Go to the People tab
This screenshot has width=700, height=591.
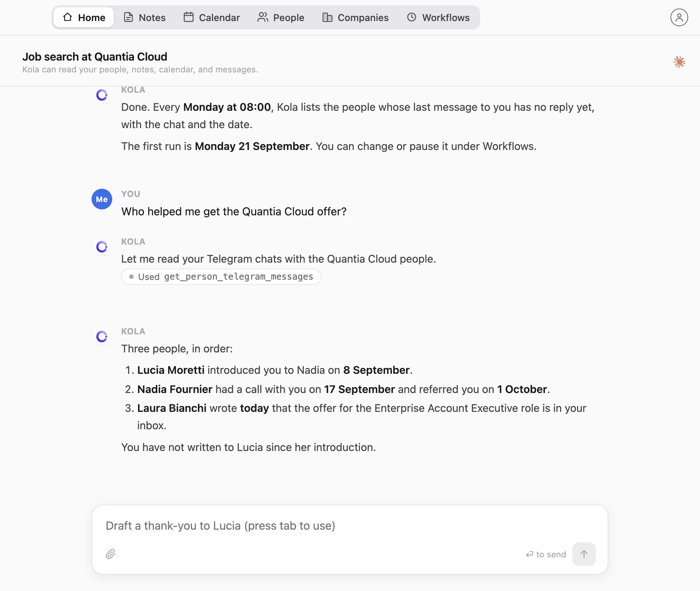click(281, 17)
